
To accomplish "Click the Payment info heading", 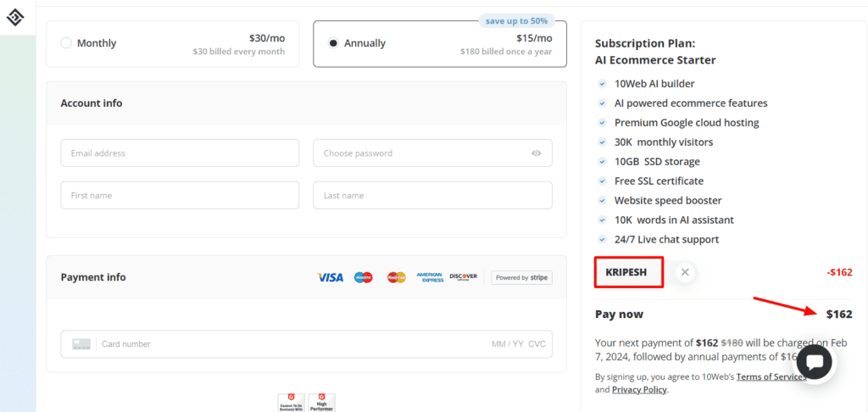I will pos(93,277).
